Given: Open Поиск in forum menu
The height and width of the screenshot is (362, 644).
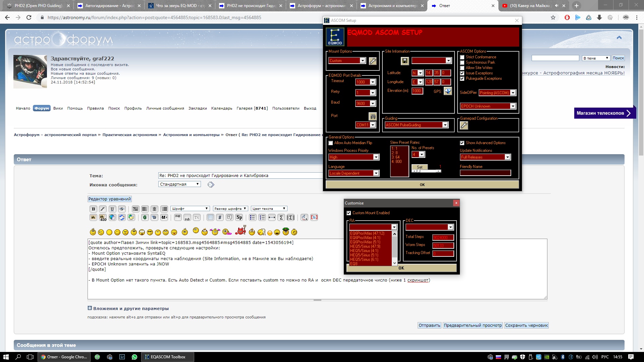Looking at the screenshot, I should [114, 109].
